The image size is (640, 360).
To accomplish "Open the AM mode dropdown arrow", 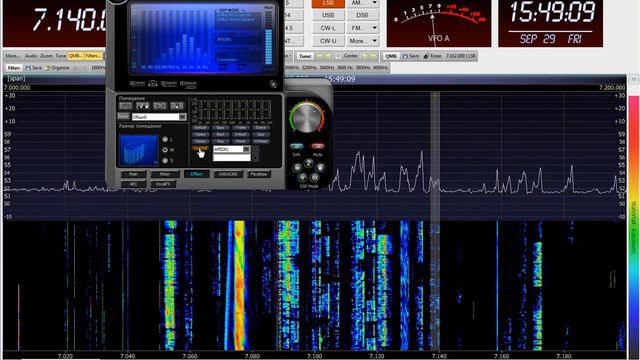I will 374,3.
